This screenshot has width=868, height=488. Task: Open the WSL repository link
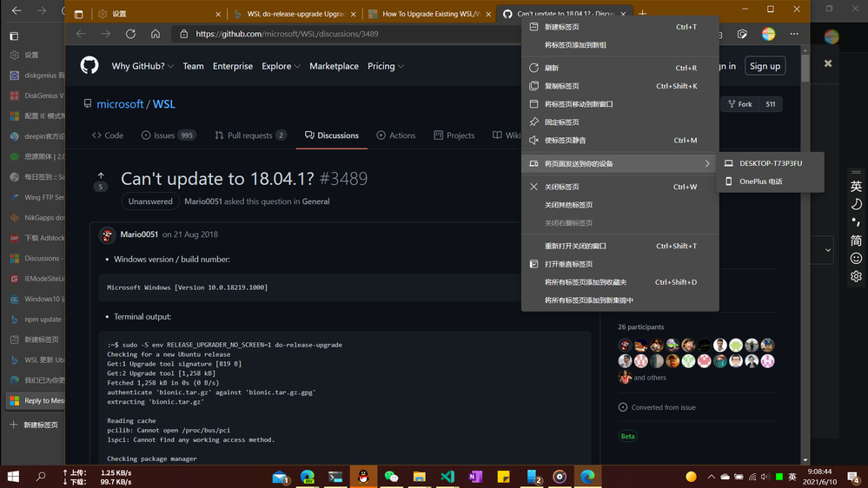pos(164,104)
